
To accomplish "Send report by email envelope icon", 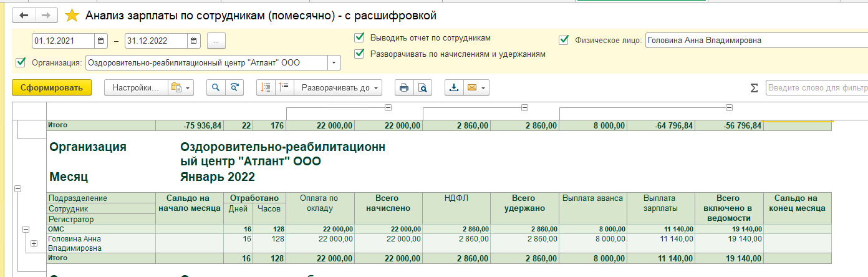I will pos(471,87).
